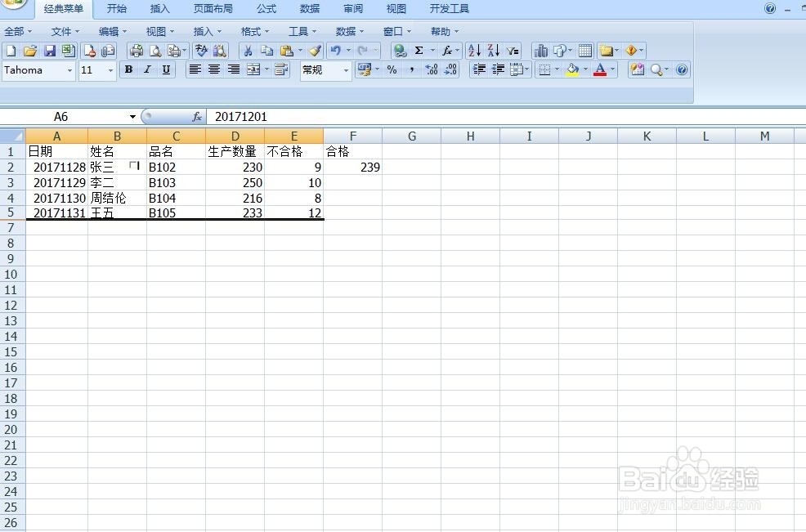Insert a chart with column chart icon
The image size is (806, 532).
[x=541, y=51]
